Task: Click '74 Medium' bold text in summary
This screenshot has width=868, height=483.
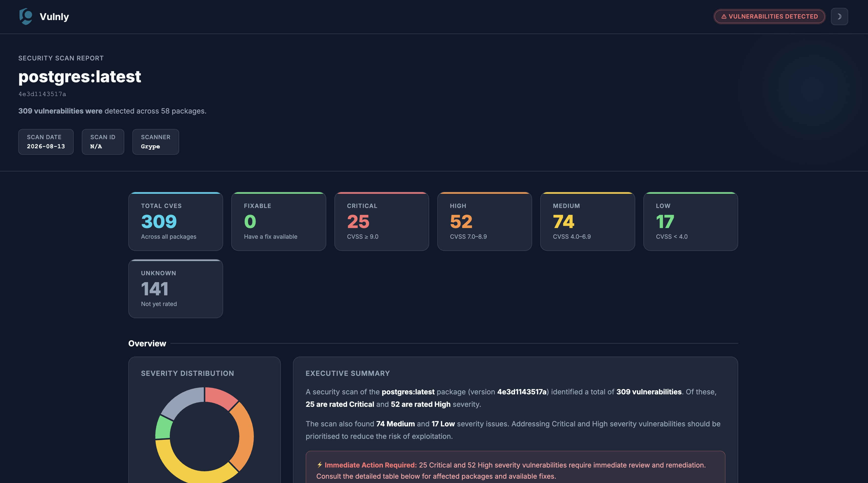Action: 396,424
